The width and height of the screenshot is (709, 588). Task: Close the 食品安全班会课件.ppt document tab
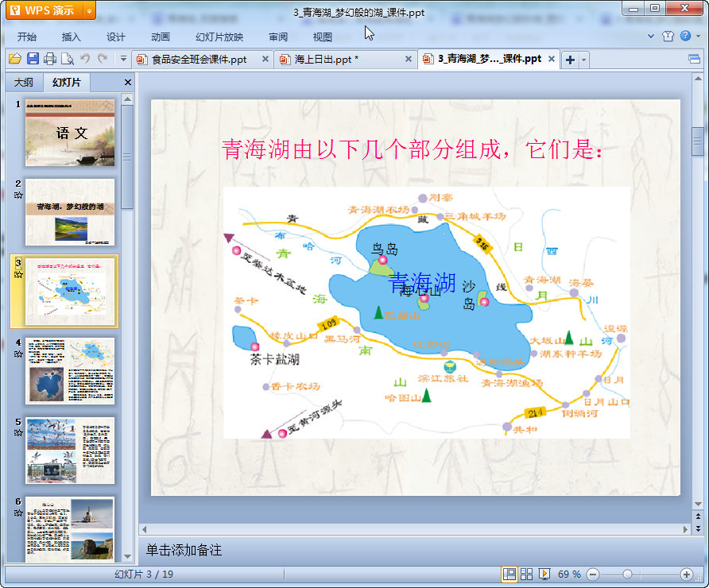[x=264, y=59]
